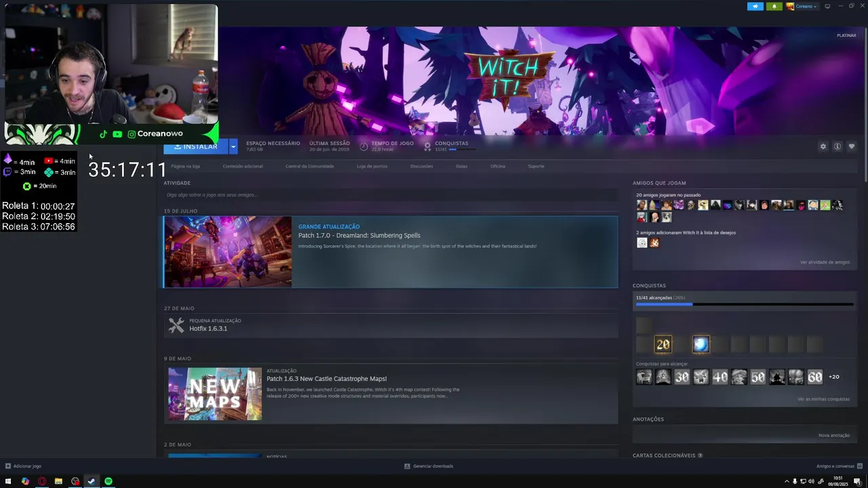Click the first friend avatar who played
This screenshot has width=868, height=488.
[642, 205]
